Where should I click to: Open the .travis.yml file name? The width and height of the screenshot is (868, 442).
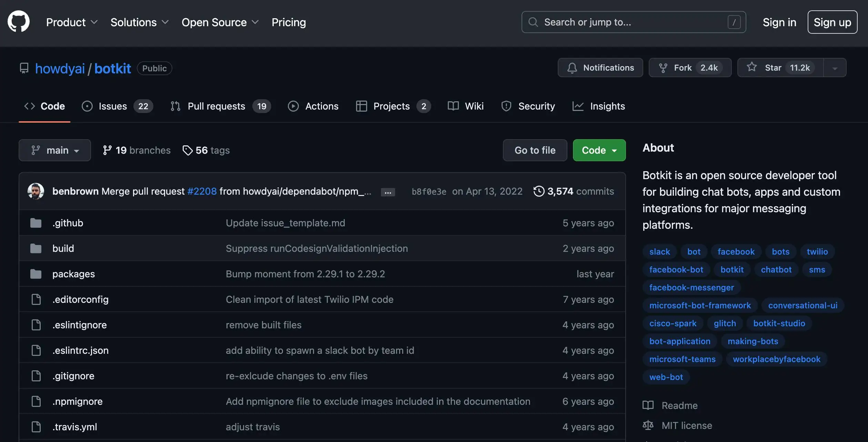[74, 427]
